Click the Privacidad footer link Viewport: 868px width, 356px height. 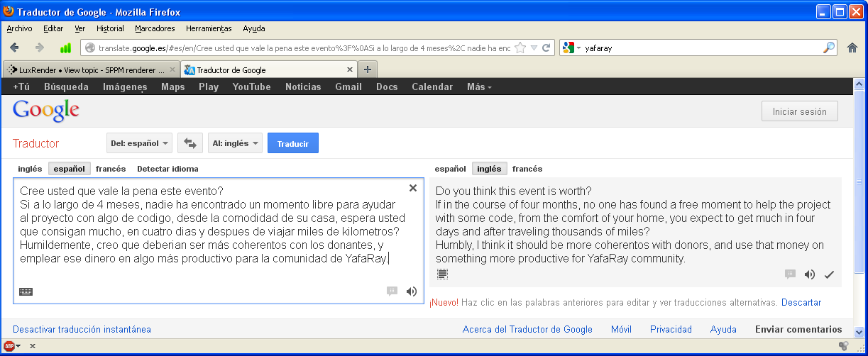coord(671,329)
